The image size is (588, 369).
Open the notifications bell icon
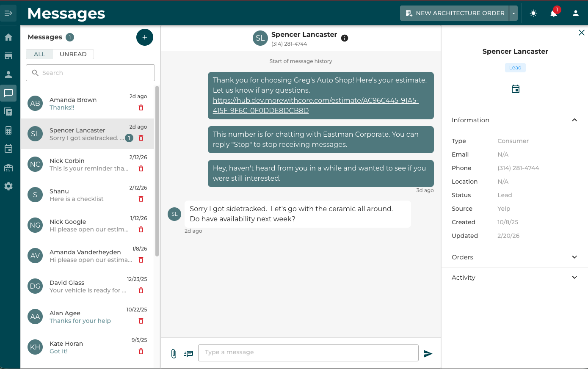pos(554,13)
